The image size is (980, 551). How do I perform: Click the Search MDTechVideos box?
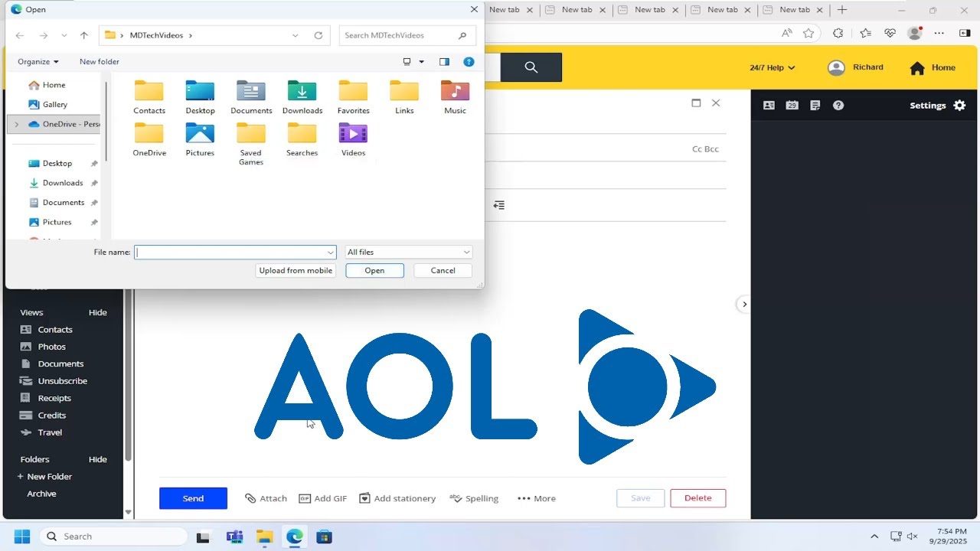pyautogui.click(x=407, y=35)
